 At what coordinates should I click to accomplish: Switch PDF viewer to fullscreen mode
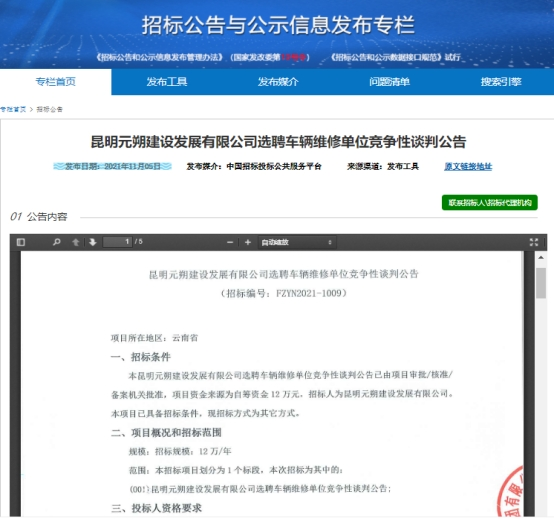[x=534, y=242]
